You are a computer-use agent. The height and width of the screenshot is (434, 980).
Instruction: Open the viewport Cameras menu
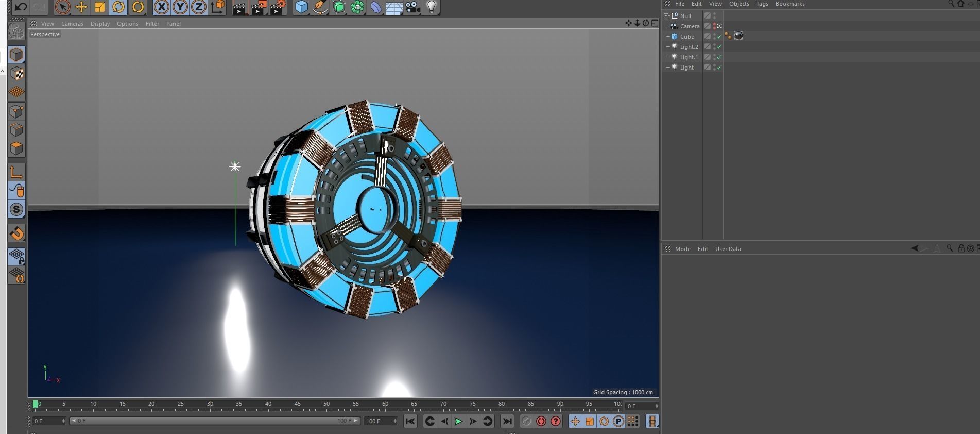click(x=72, y=24)
